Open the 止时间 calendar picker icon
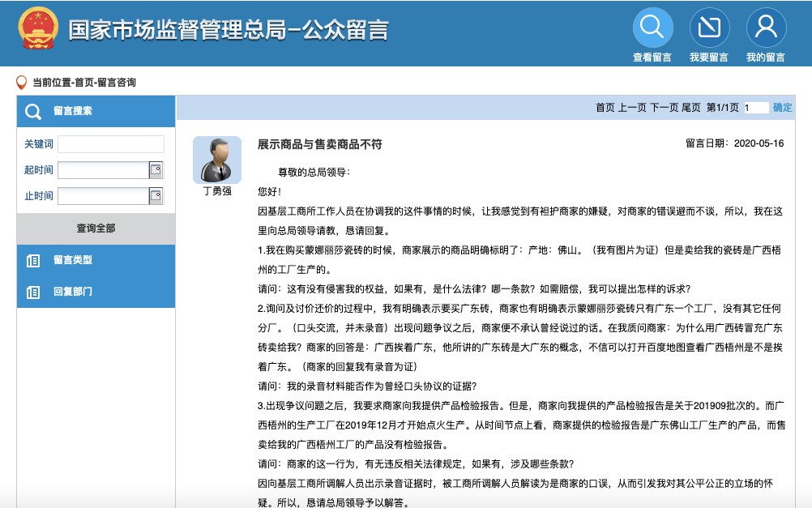Image resolution: width=812 pixels, height=508 pixels. [x=156, y=196]
